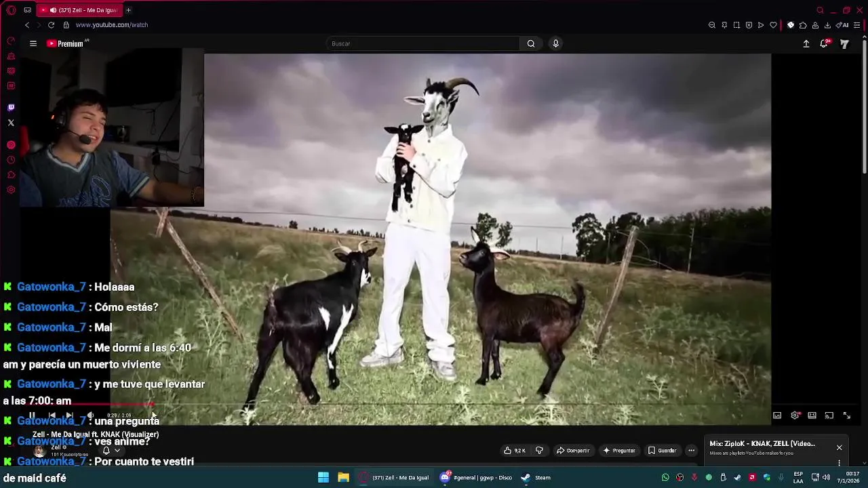
Task: Click the Preguntar button
Action: 619,450
